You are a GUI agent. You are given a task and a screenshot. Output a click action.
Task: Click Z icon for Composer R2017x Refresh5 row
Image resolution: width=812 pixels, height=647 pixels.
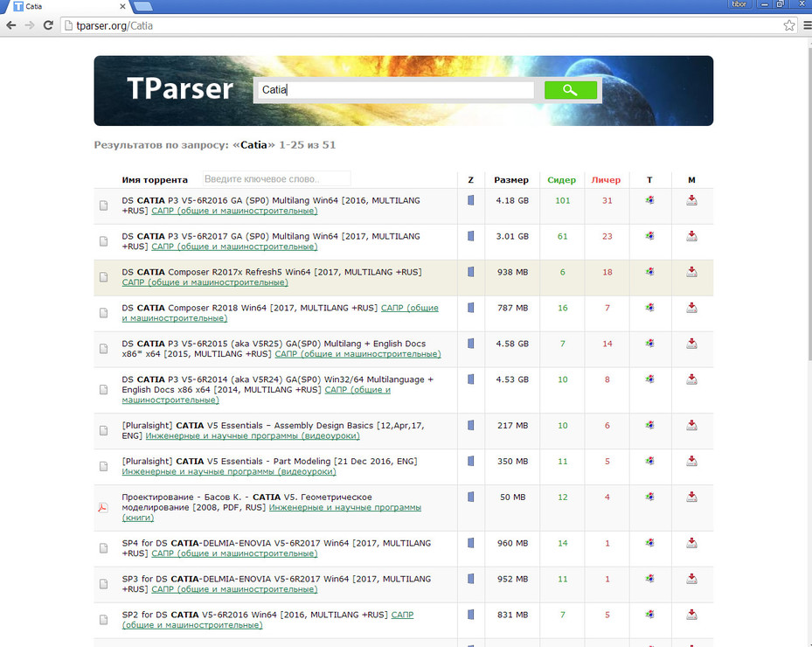471,271
